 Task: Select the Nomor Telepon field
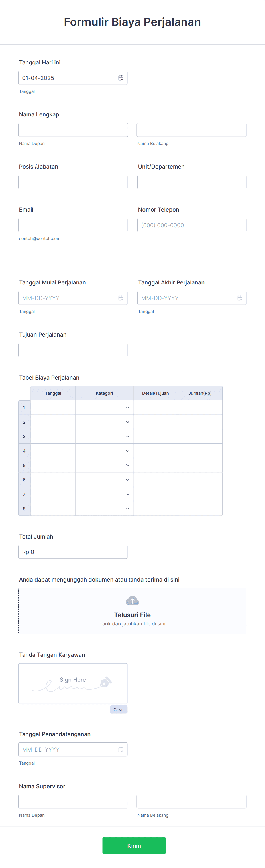pyautogui.click(x=192, y=225)
